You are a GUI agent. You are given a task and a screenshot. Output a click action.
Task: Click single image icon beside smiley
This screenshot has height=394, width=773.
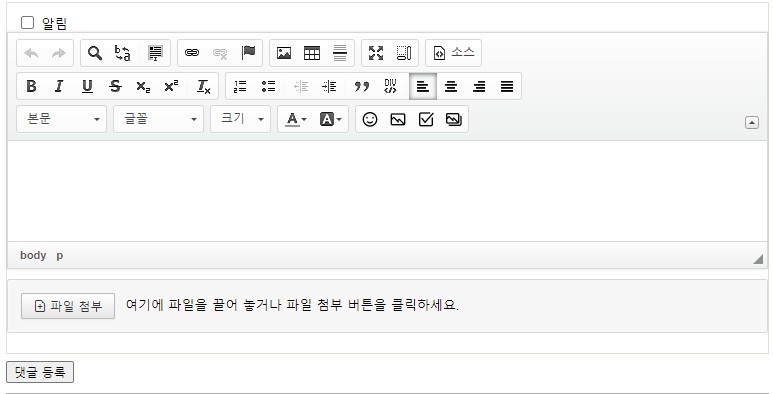coord(398,119)
